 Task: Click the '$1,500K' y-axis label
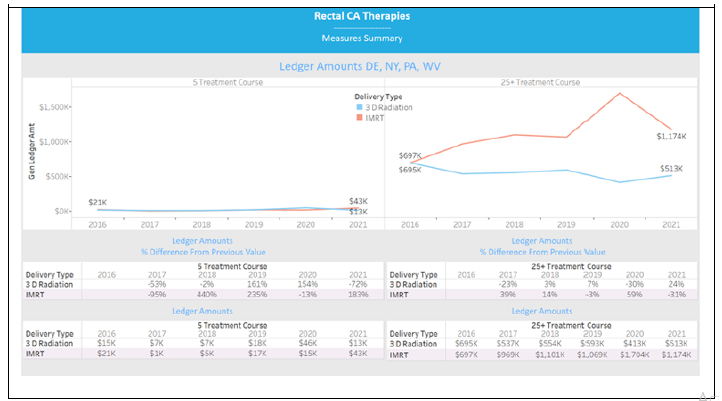point(54,107)
